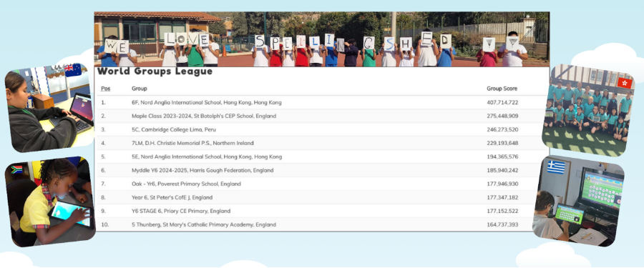Image resolution: width=644 pixels, height=268 pixels.
Task: Click the Greece flag icon
Action: click(556, 167)
